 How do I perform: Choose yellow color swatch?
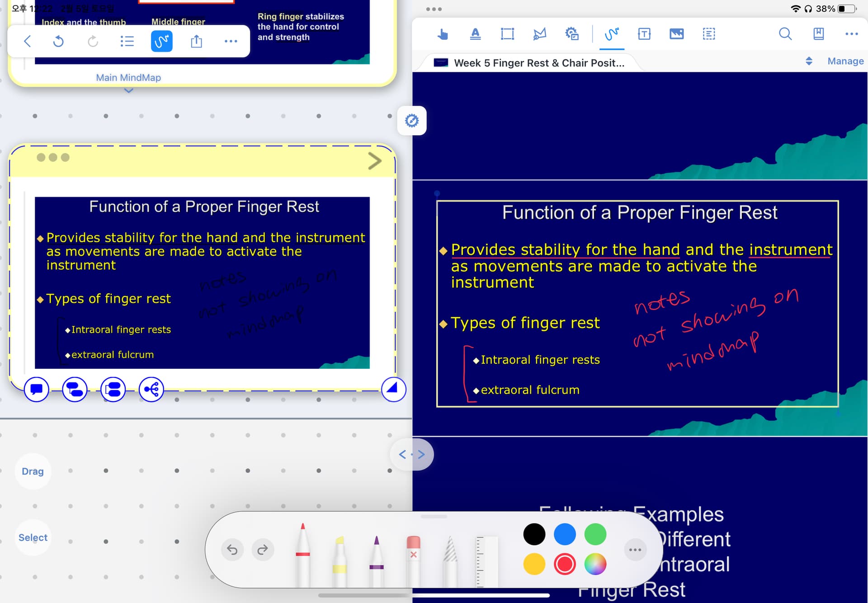click(534, 564)
